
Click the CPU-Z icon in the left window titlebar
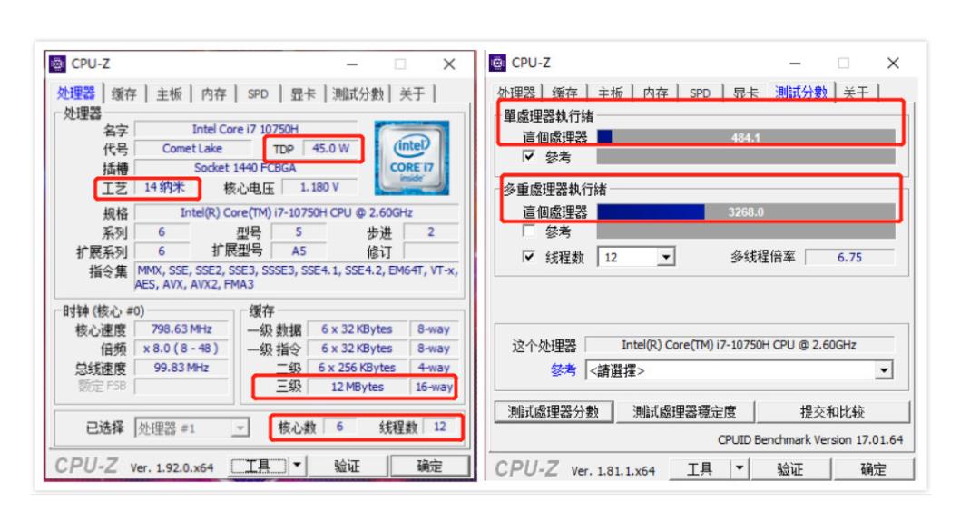point(59,62)
